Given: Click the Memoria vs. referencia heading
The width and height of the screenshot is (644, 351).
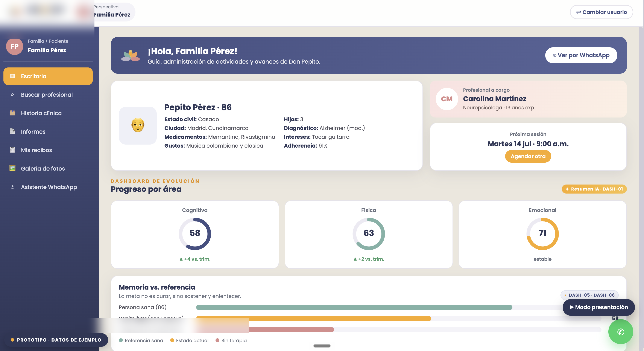Looking at the screenshot, I should coord(157,287).
